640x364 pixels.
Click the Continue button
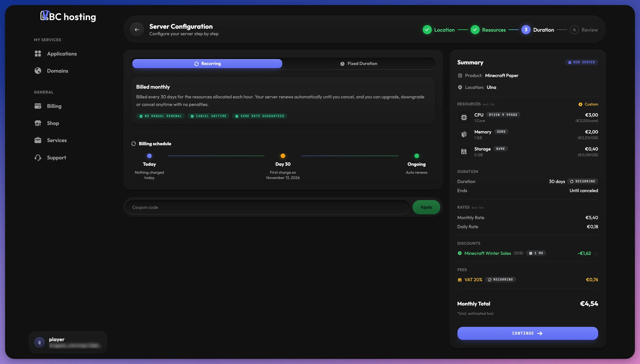pos(527,333)
